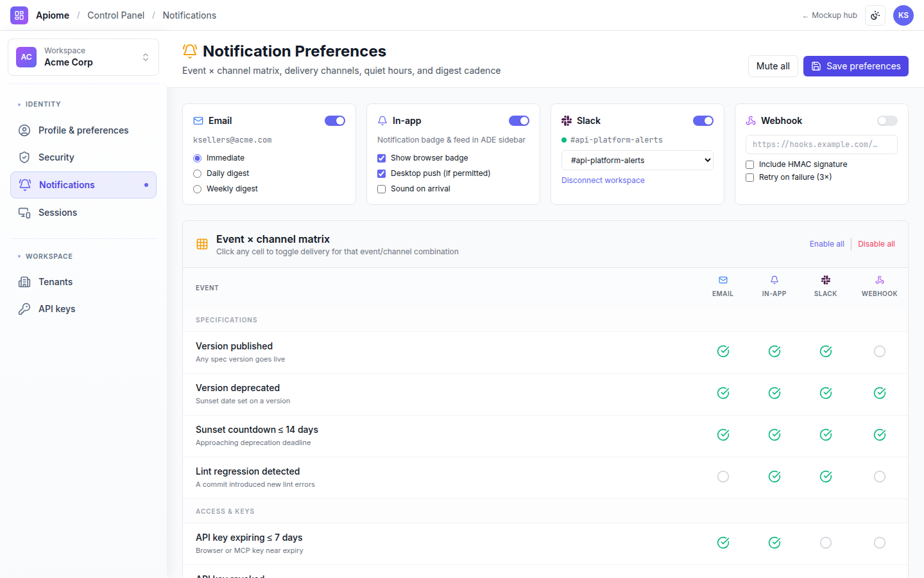Click the Slack column header icon
924x578 pixels.
coord(826,280)
